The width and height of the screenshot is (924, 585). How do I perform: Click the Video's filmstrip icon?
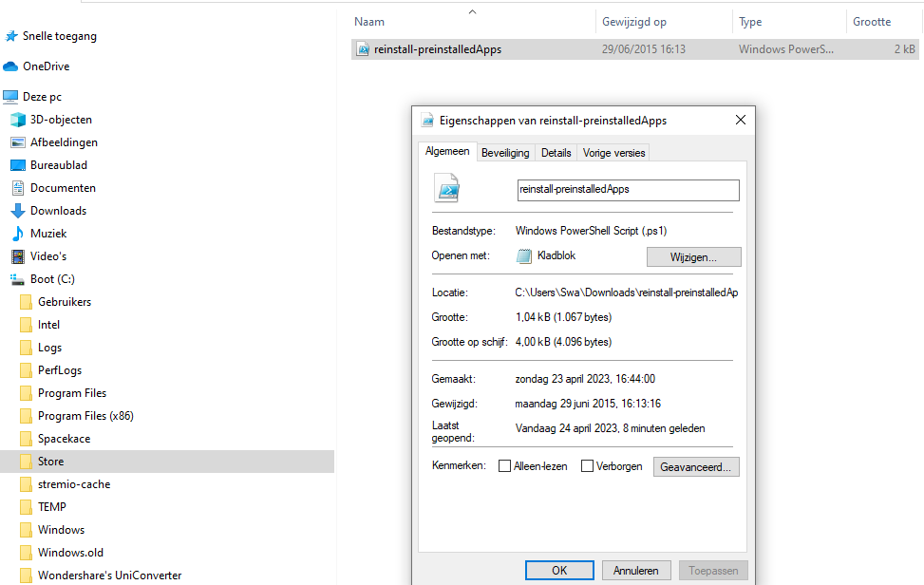[x=18, y=256]
